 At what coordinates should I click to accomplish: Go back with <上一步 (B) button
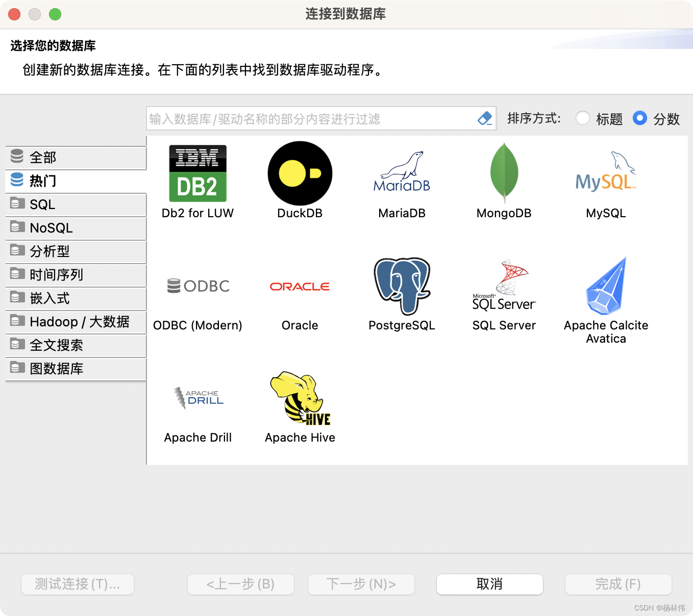coord(241,584)
